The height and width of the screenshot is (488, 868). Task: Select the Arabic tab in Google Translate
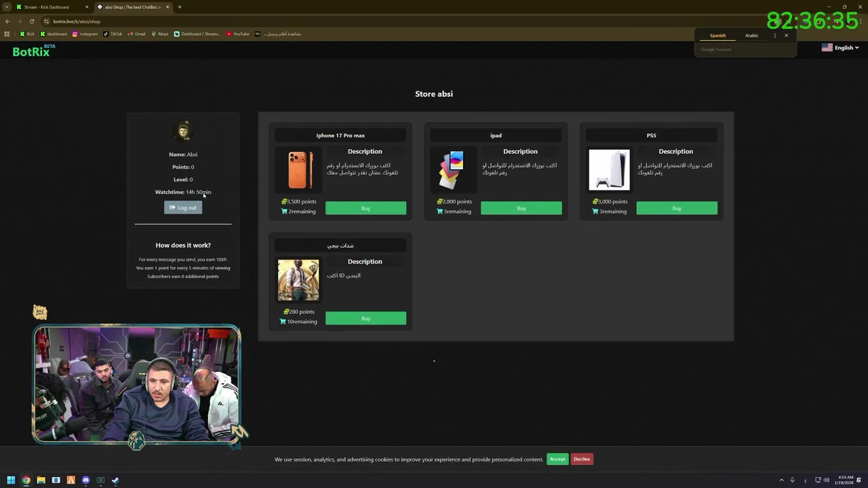coord(751,35)
